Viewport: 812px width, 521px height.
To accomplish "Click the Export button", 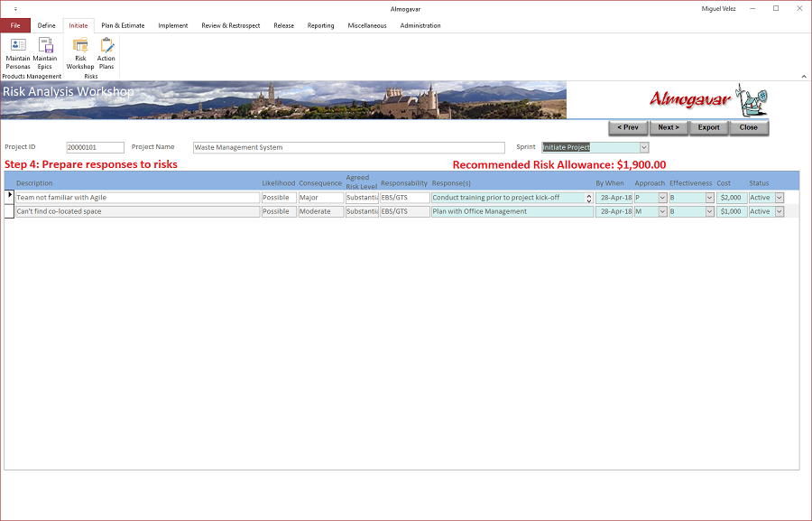I will (x=708, y=127).
